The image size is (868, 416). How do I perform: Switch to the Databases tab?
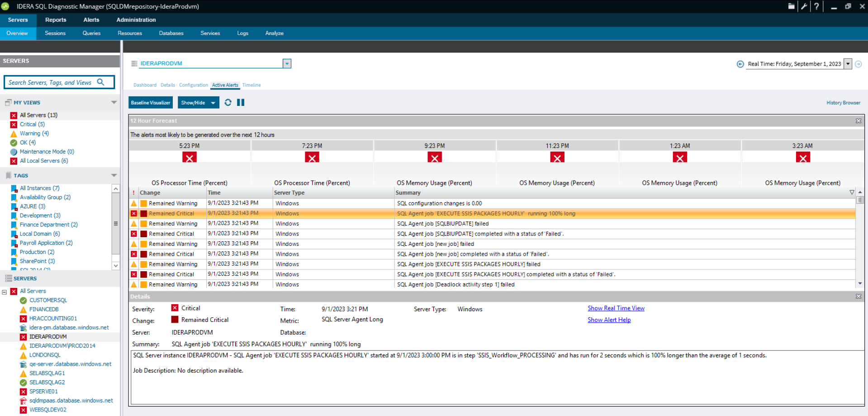pos(171,33)
